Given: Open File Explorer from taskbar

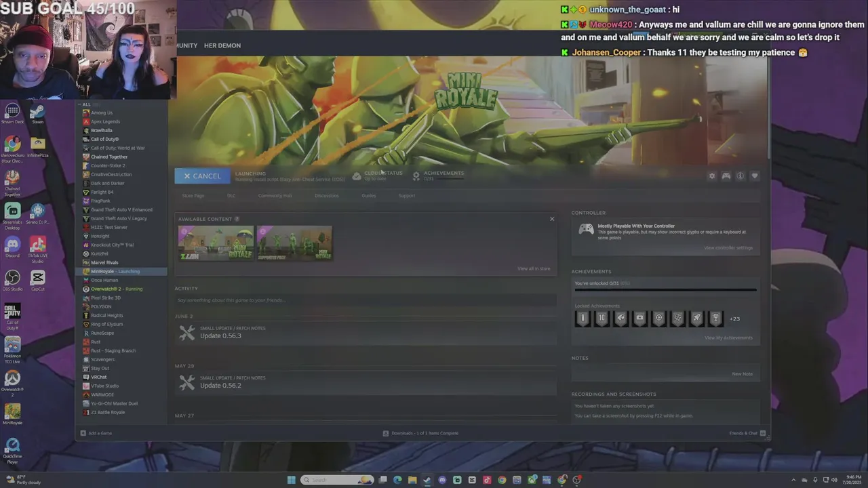Looking at the screenshot, I should (x=412, y=480).
